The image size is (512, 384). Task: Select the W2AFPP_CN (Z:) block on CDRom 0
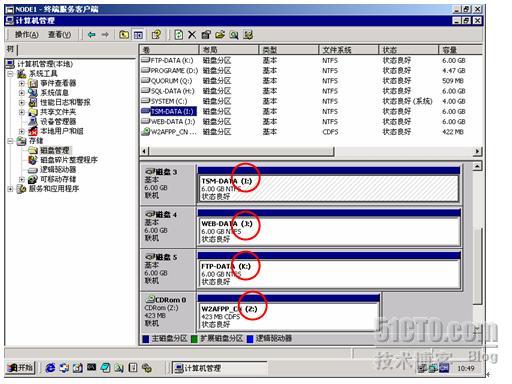coord(289,312)
